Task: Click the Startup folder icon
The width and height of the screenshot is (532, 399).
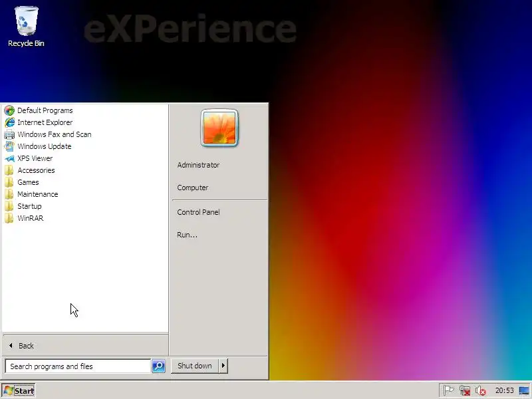Action: point(9,206)
